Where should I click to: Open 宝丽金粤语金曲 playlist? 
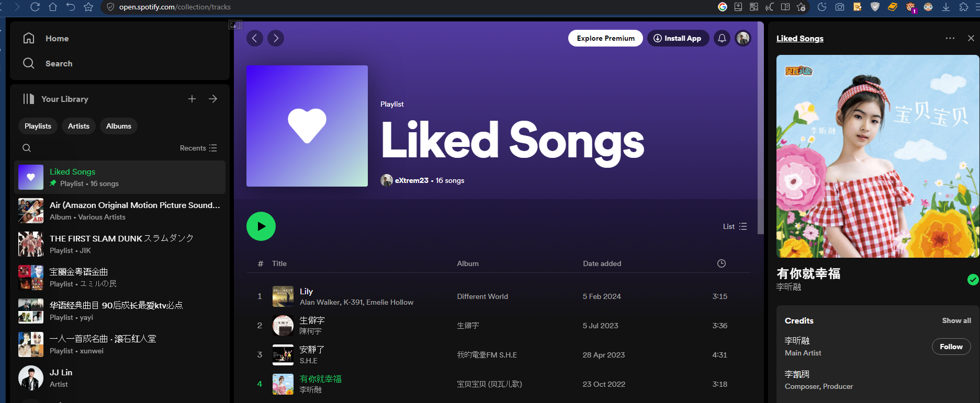tap(120, 278)
